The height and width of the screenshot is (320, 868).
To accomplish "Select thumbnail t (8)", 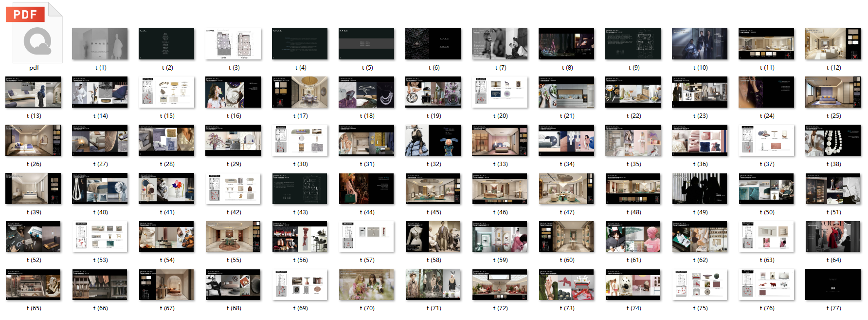I will [566, 44].
